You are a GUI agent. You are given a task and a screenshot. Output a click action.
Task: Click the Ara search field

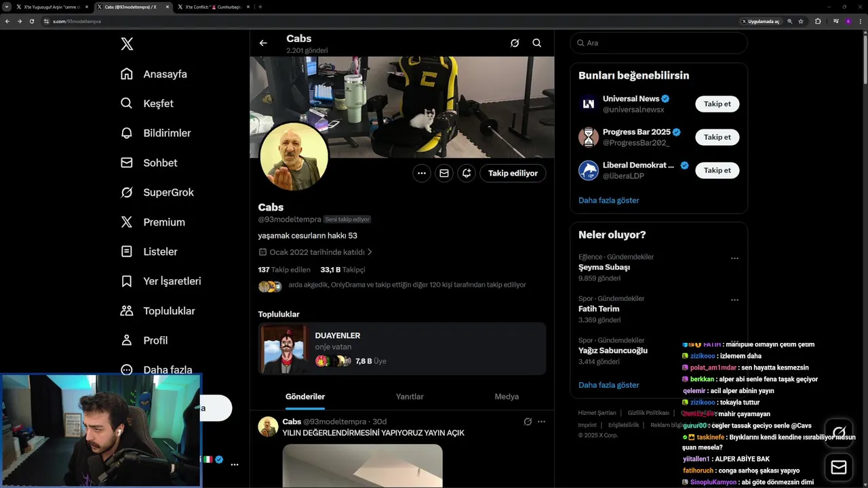point(658,43)
